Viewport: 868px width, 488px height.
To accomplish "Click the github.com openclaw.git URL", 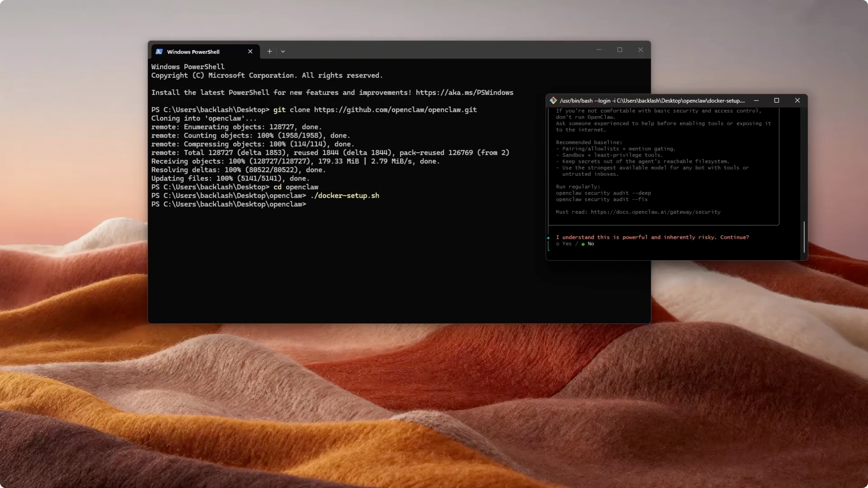I will point(395,110).
